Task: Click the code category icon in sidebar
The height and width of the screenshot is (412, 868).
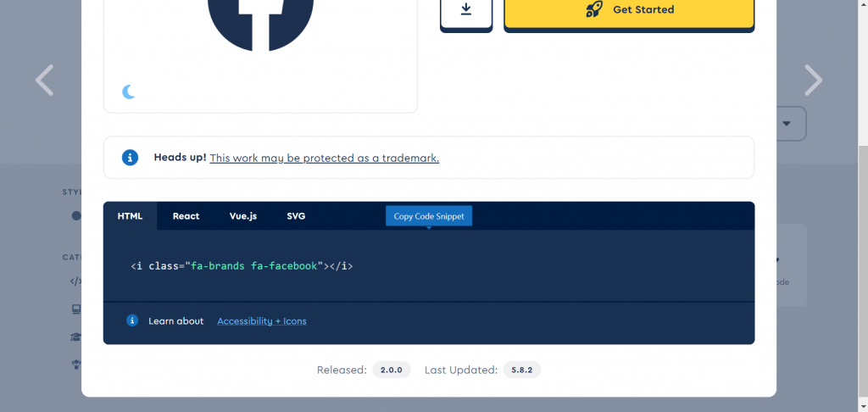Action: tap(75, 281)
